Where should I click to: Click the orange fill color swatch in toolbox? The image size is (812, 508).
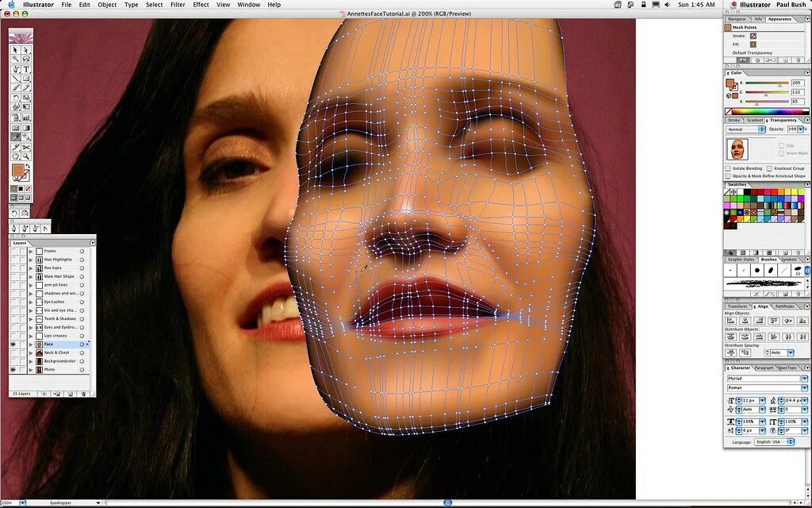tap(19, 170)
